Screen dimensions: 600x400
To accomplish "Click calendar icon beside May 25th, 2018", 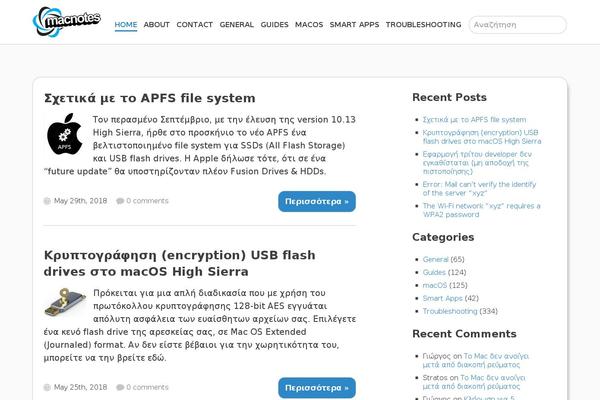I will pos(47,387).
